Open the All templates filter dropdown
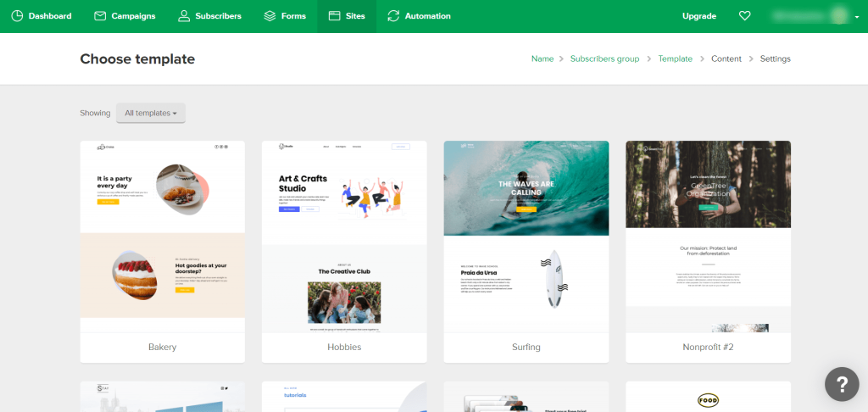 [x=151, y=113]
